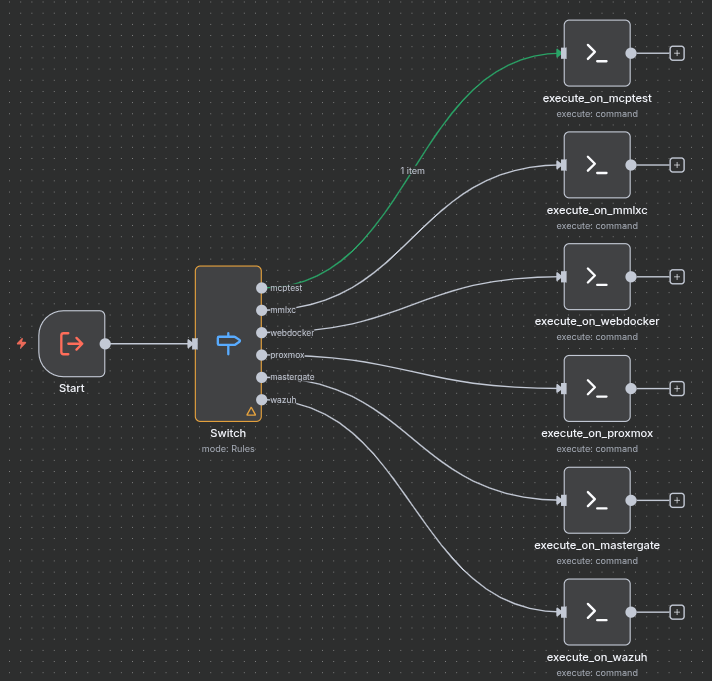Select the execute_on_mastergate command node
The height and width of the screenshot is (681, 712).
click(x=597, y=500)
